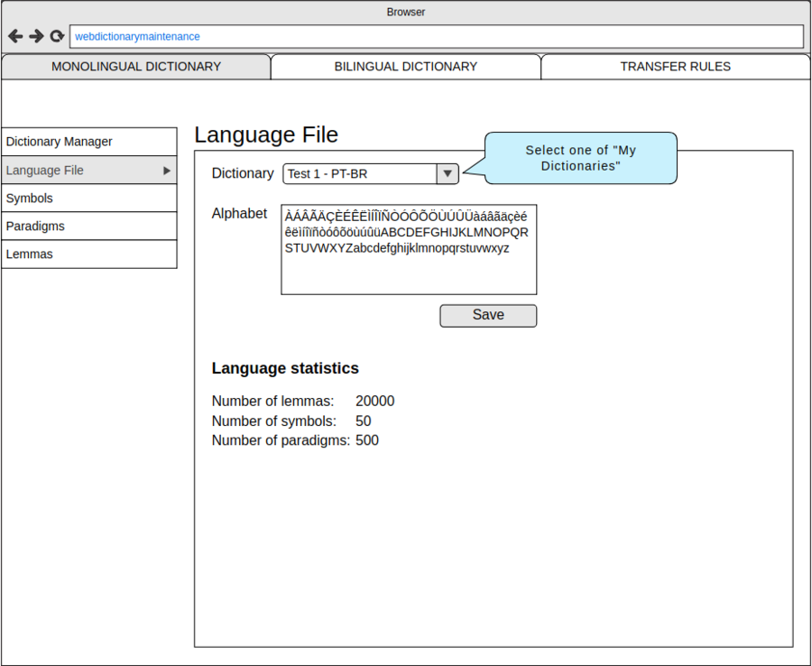The width and height of the screenshot is (812, 666).
Task: Go to the Transfer Rules tab
Action: pos(675,67)
